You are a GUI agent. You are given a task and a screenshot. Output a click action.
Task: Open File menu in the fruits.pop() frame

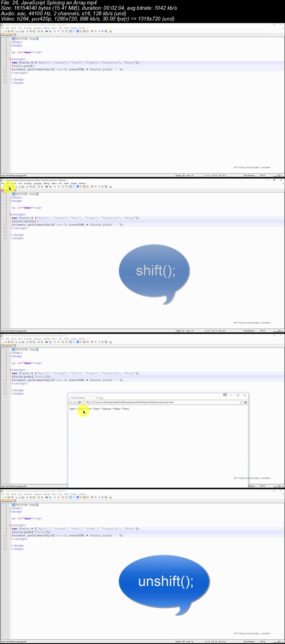coord(3,28)
